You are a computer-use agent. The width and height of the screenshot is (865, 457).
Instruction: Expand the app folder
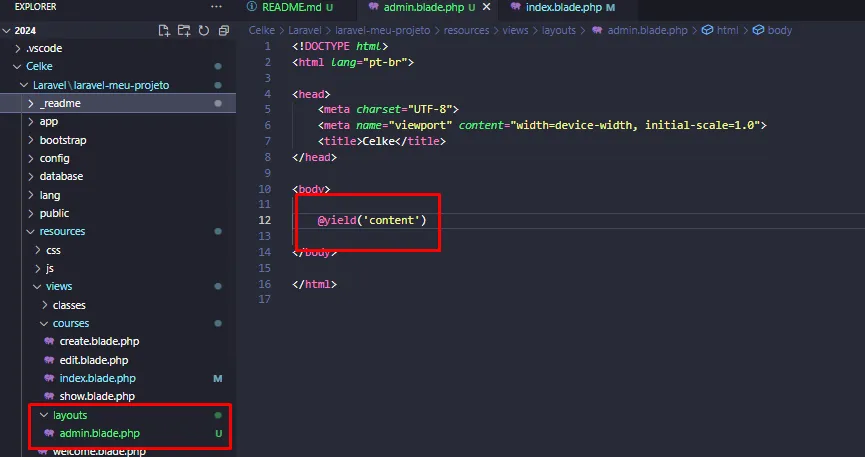pyautogui.click(x=48, y=122)
